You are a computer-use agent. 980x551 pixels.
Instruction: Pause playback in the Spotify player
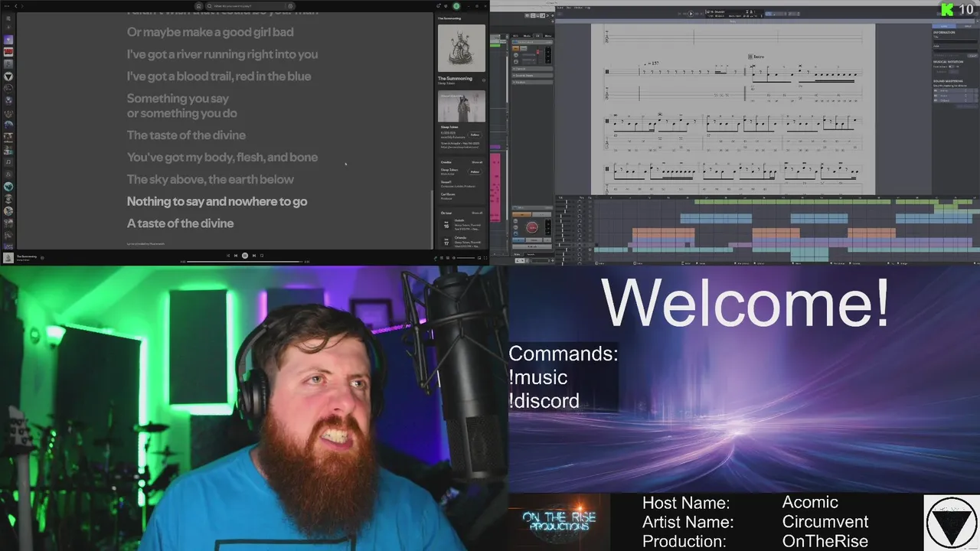click(245, 256)
